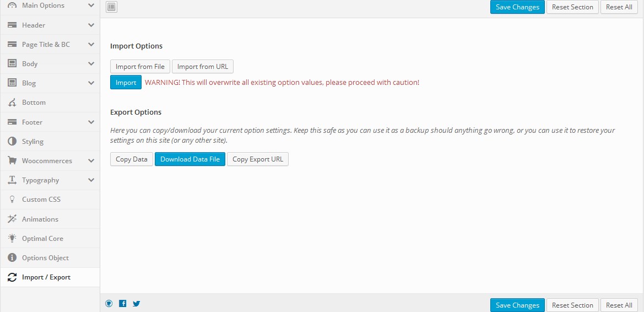Image resolution: width=644 pixels, height=312 pixels.
Task: Open the Bottom settings section
Action: (x=34, y=103)
